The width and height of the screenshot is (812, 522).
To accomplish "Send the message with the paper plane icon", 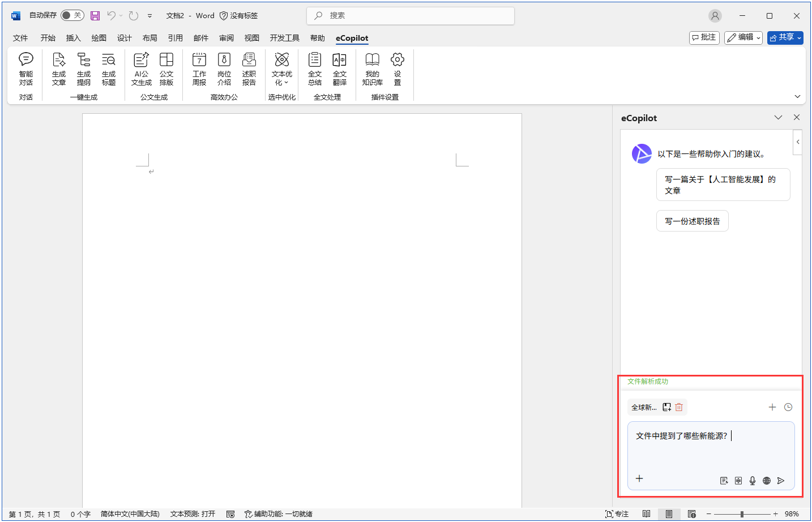I will pyautogui.click(x=781, y=481).
